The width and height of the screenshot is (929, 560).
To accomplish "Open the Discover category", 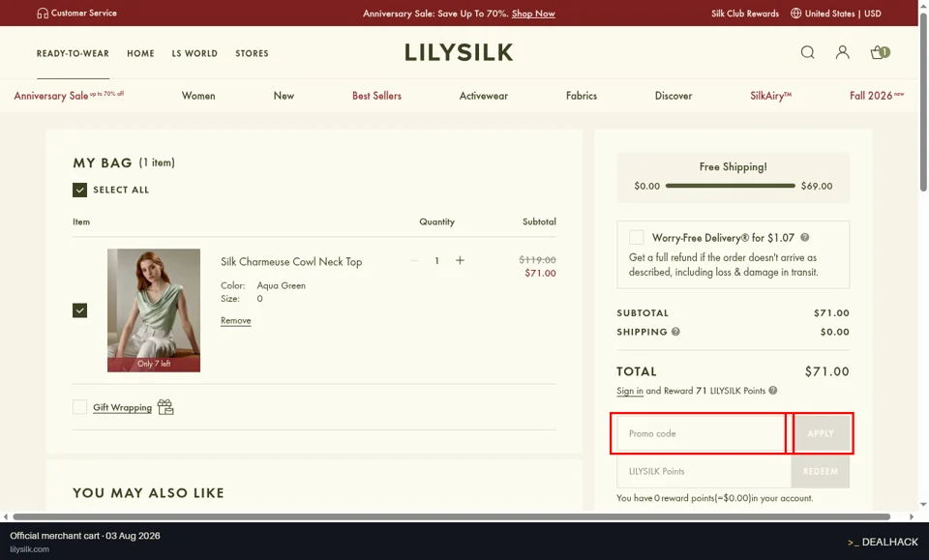I will point(674,96).
